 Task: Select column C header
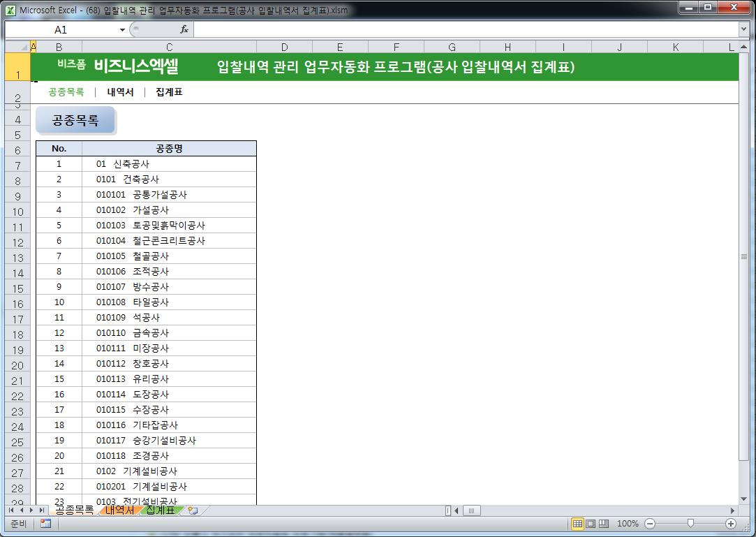coord(169,47)
